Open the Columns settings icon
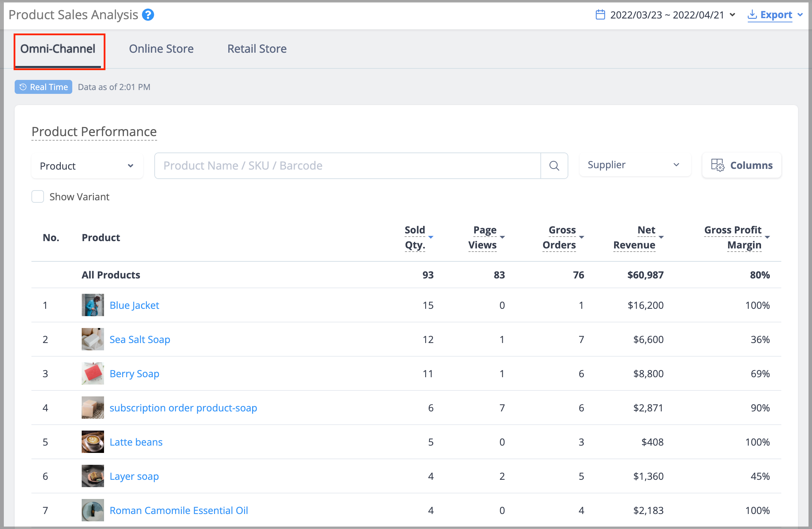812x529 pixels. coord(718,165)
